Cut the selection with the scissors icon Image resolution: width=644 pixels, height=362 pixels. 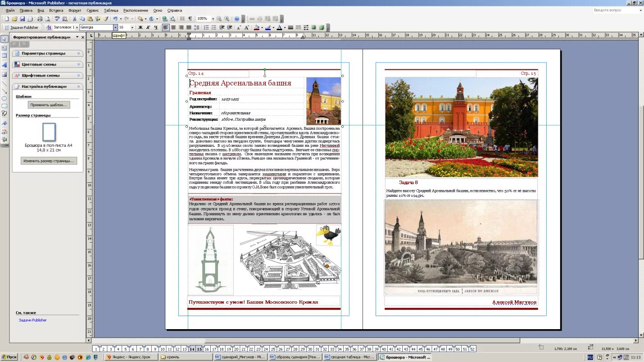tap(74, 19)
